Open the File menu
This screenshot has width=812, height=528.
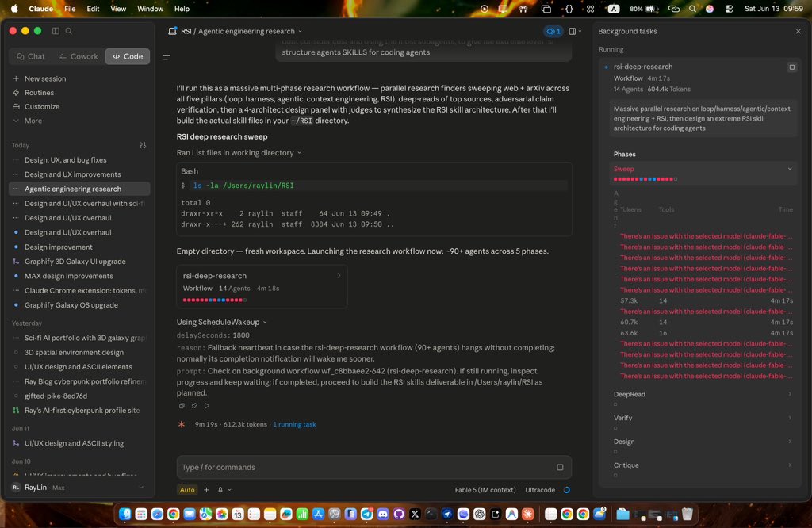coord(70,9)
